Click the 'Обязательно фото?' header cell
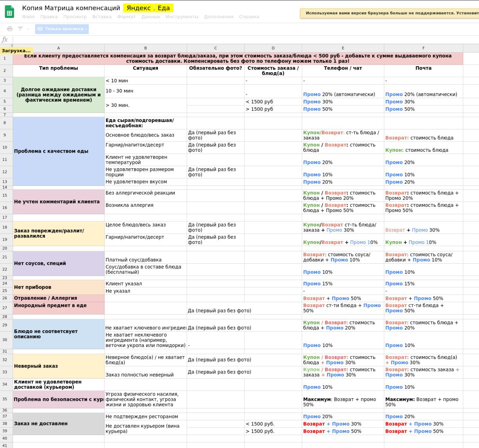 (216, 71)
